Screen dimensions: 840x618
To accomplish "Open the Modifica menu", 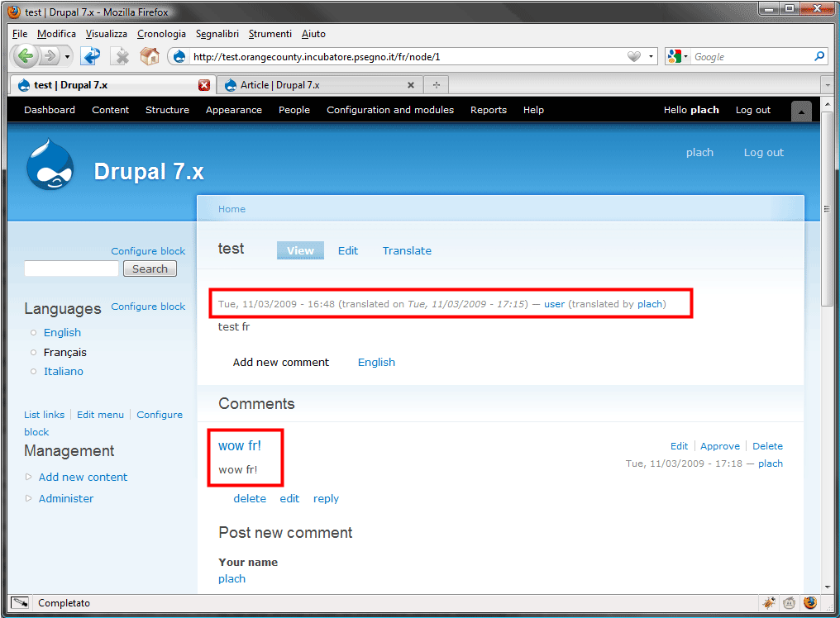I will pyautogui.click(x=56, y=34).
